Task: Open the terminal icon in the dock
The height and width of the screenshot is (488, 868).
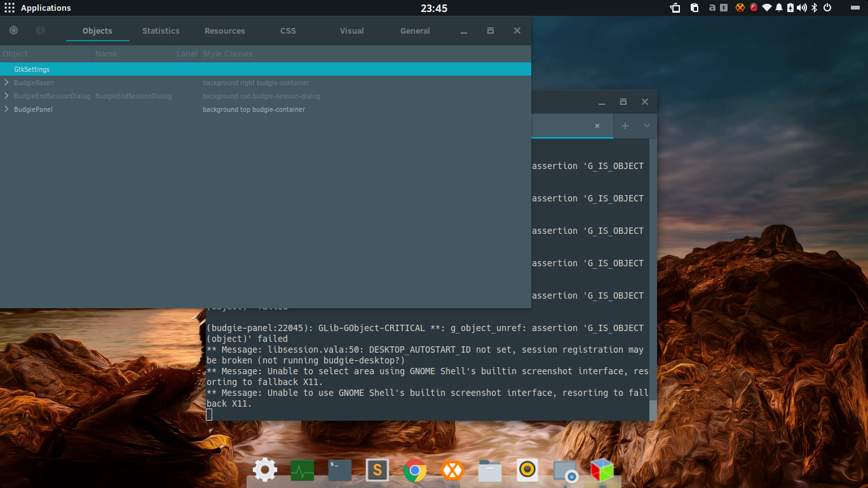Action: click(x=340, y=470)
